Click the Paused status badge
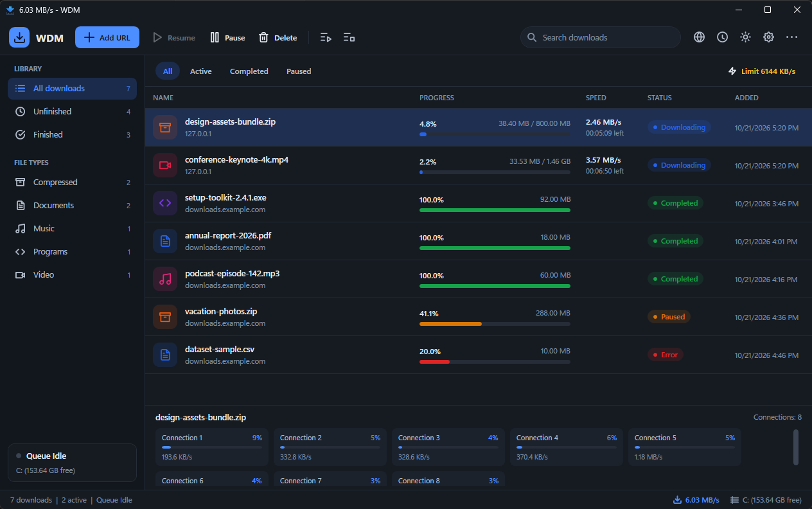Screen dimensions: 812x509 pos(669,317)
